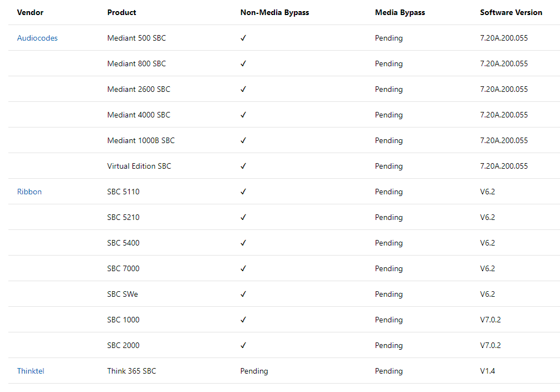The height and width of the screenshot is (392, 560).
Task: Click the Mediant 1000B SBC checkmark
Action: pyautogui.click(x=243, y=141)
